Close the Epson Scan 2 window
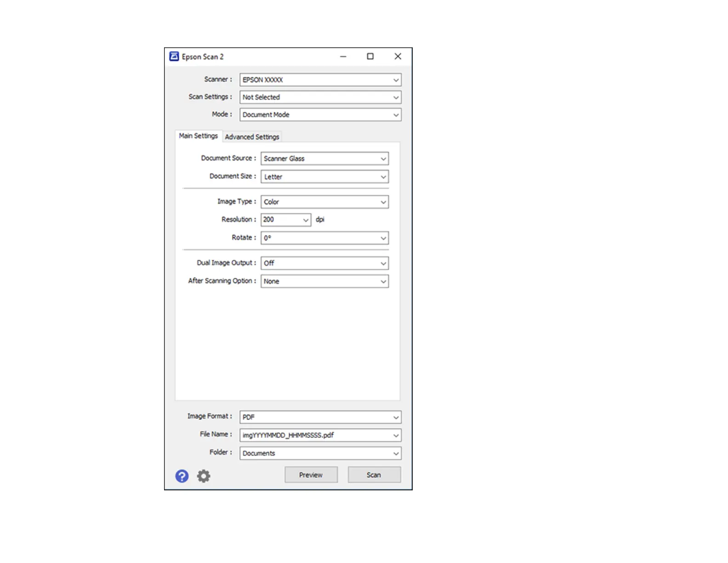 coord(398,57)
